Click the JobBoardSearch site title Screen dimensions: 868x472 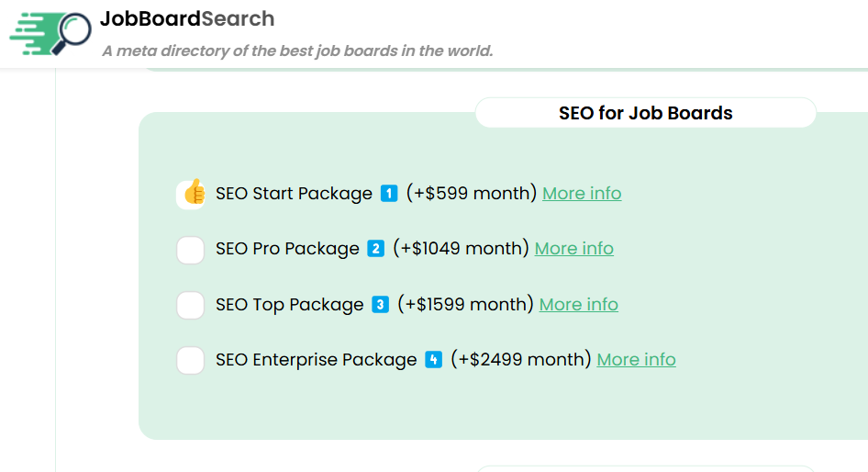click(x=187, y=18)
